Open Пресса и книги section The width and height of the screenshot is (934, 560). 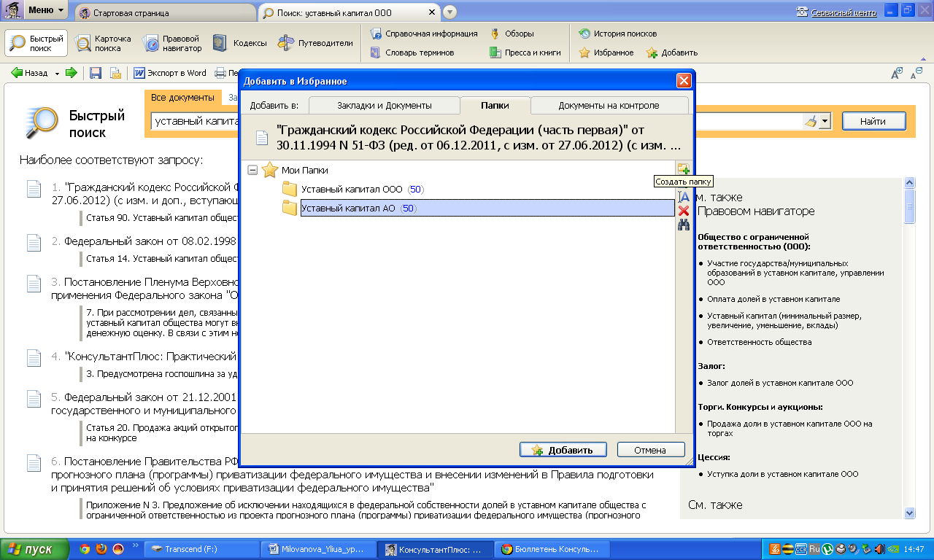point(525,52)
